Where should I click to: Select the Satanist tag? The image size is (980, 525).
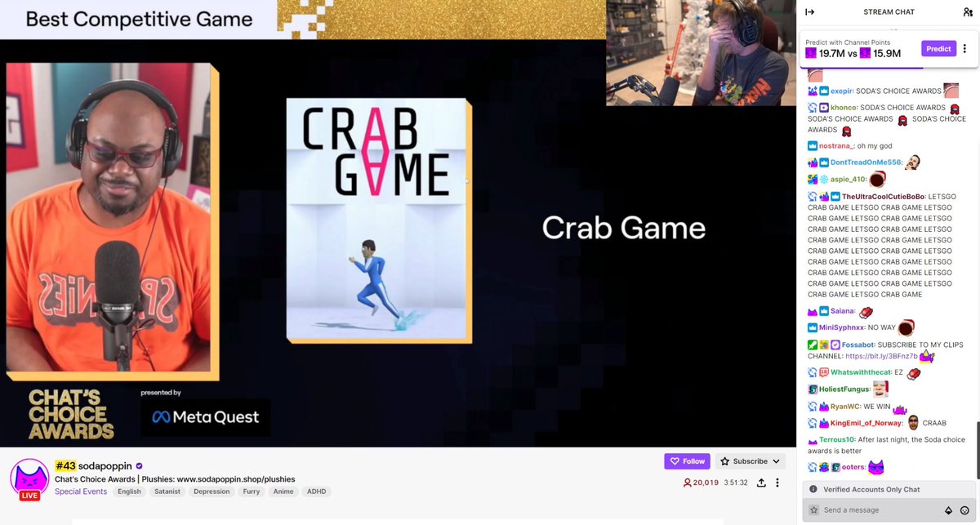pyautogui.click(x=167, y=492)
